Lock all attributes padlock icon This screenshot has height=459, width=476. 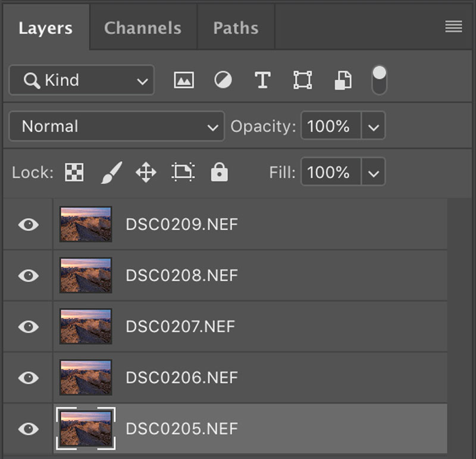(x=219, y=172)
